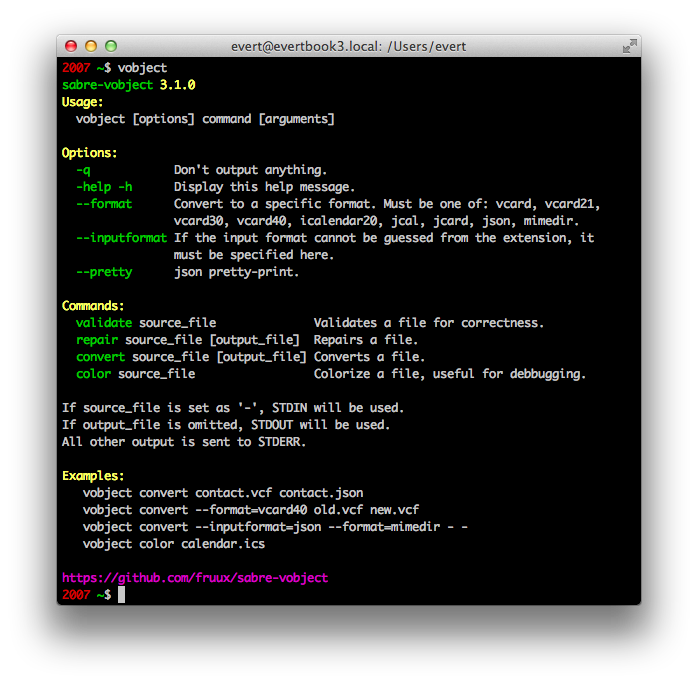The width and height of the screenshot is (698, 684).
Task: Open the github.com/fruux/sabre-vobject URL
Action: 195,578
